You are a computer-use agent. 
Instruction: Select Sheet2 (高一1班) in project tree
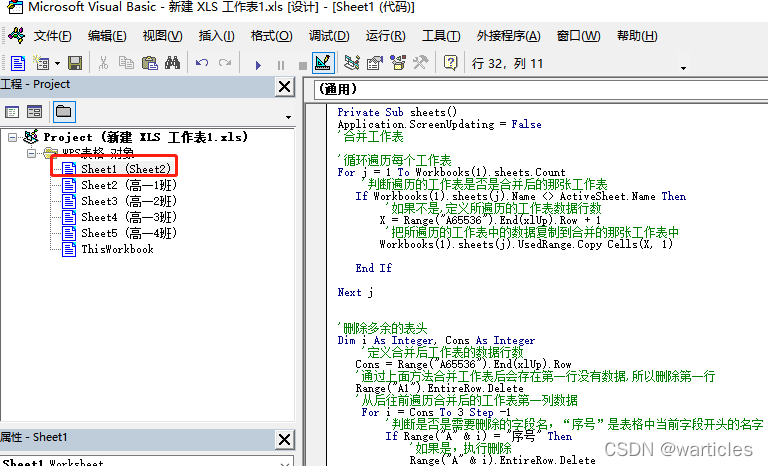(x=129, y=185)
